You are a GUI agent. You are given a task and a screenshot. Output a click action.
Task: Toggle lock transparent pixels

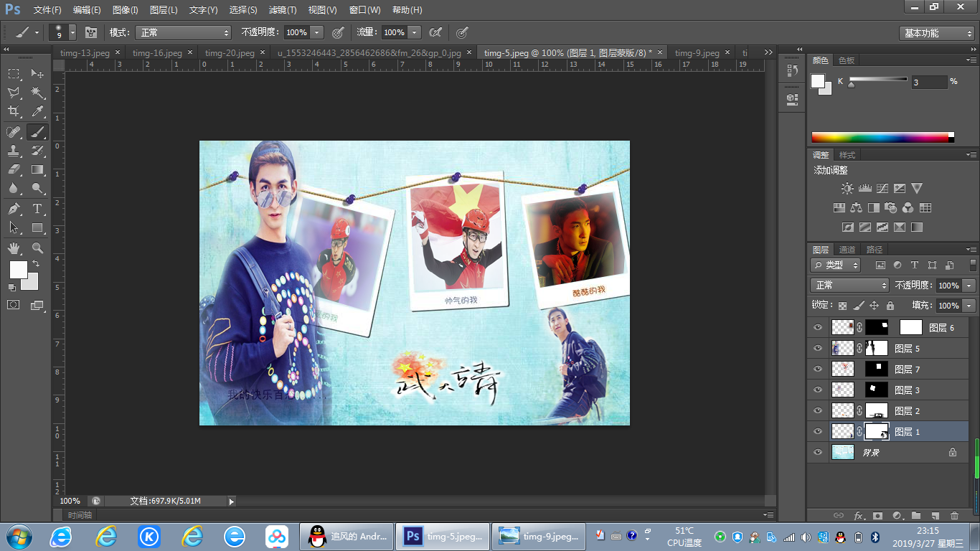tap(842, 306)
